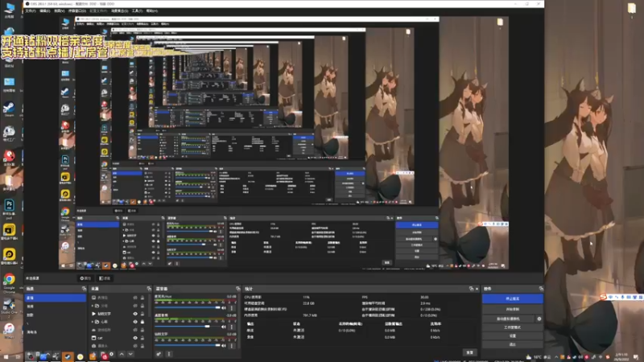Screen dimensions: 644x362
Task: Adjust the third mixer channel volume slider
Action: click(188, 345)
